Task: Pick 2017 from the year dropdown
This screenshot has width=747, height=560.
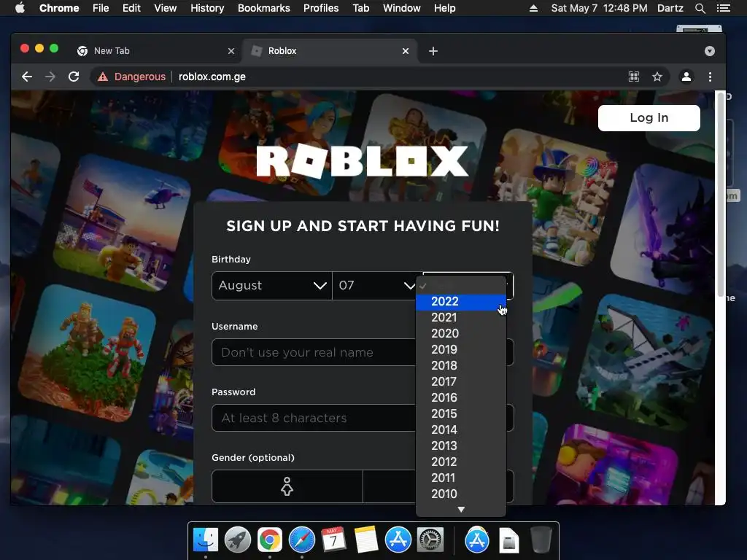Action: coord(461,382)
